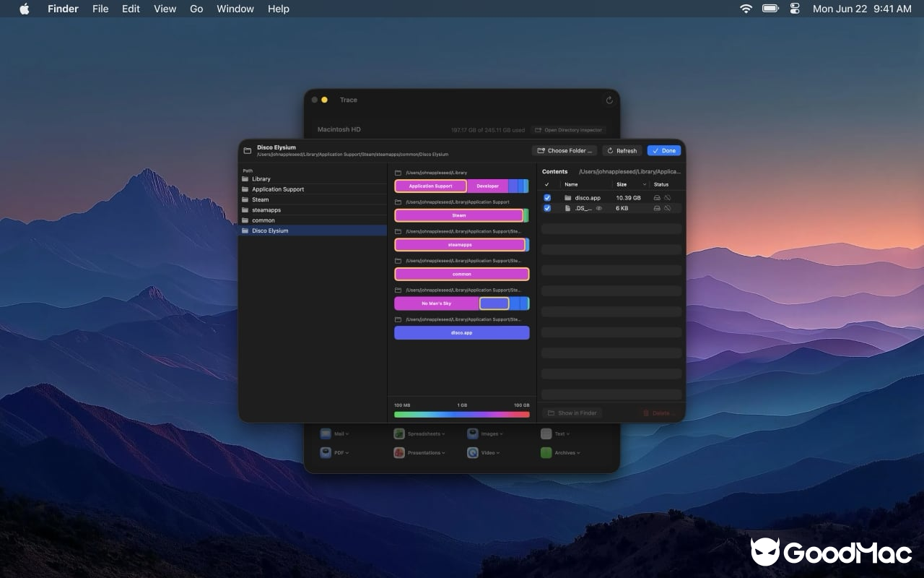
Task: Select the common bar
Action: click(462, 274)
